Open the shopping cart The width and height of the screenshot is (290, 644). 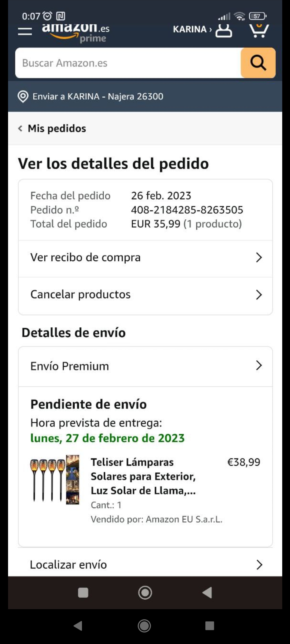259,31
